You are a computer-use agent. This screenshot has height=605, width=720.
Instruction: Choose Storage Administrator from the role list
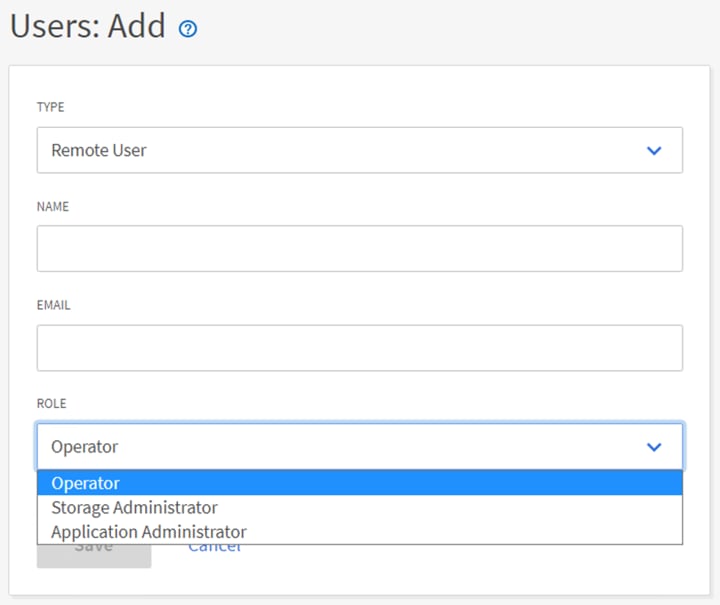pyautogui.click(x=134, y=507)
